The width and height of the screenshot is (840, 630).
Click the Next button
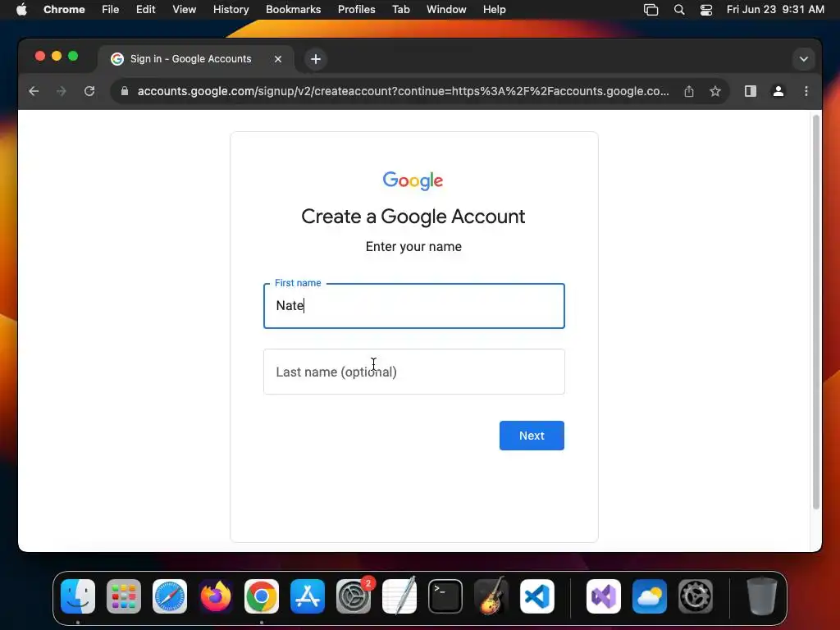click(x=532, y=436)
